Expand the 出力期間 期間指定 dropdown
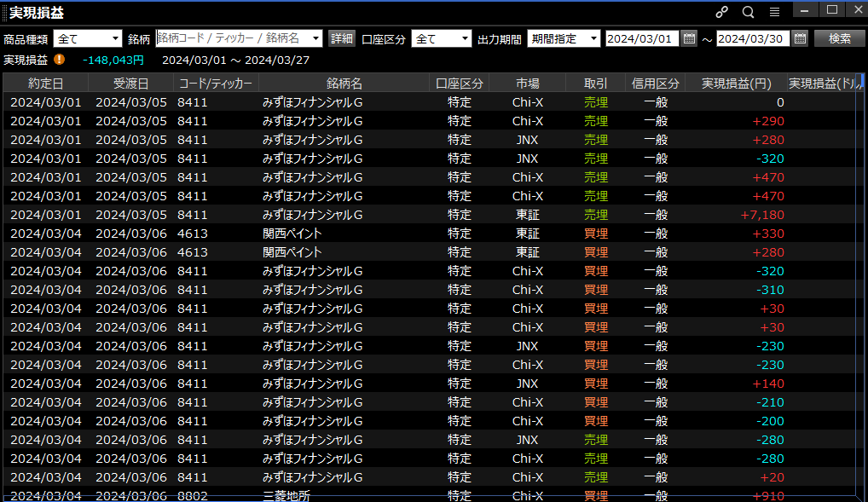 pyautogui.click(x=593, y=38)
